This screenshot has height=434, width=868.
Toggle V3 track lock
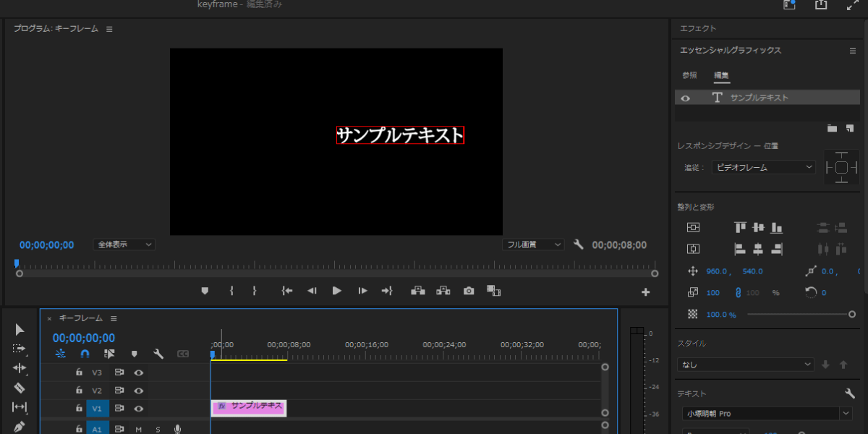(80, 373)
